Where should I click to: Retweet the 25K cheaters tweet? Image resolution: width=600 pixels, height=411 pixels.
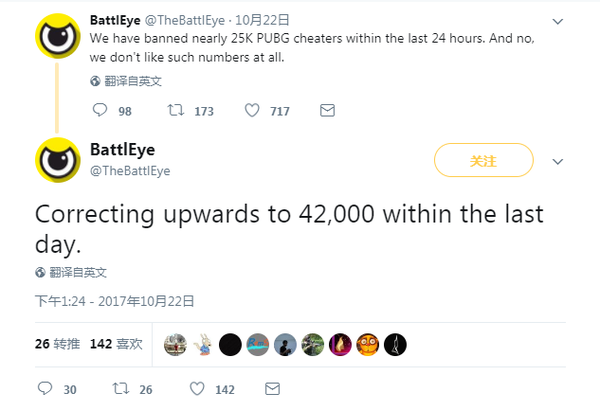click(x=174, y=111)
